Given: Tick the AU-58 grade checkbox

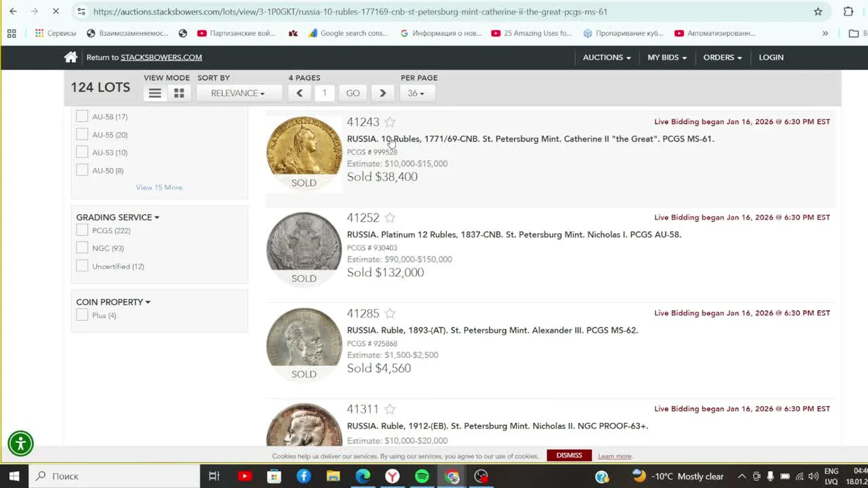Looking at the screenshot, I should pos(82,117).
